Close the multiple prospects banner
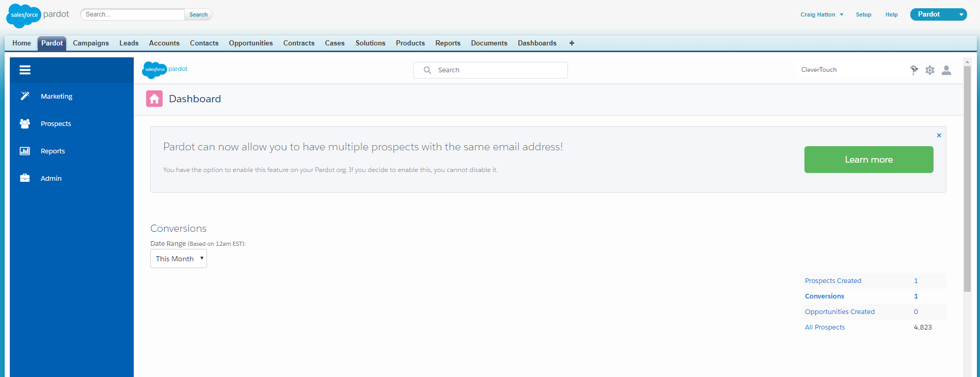The height and width of the screenshot is (377, 980). tap(939, 135)
